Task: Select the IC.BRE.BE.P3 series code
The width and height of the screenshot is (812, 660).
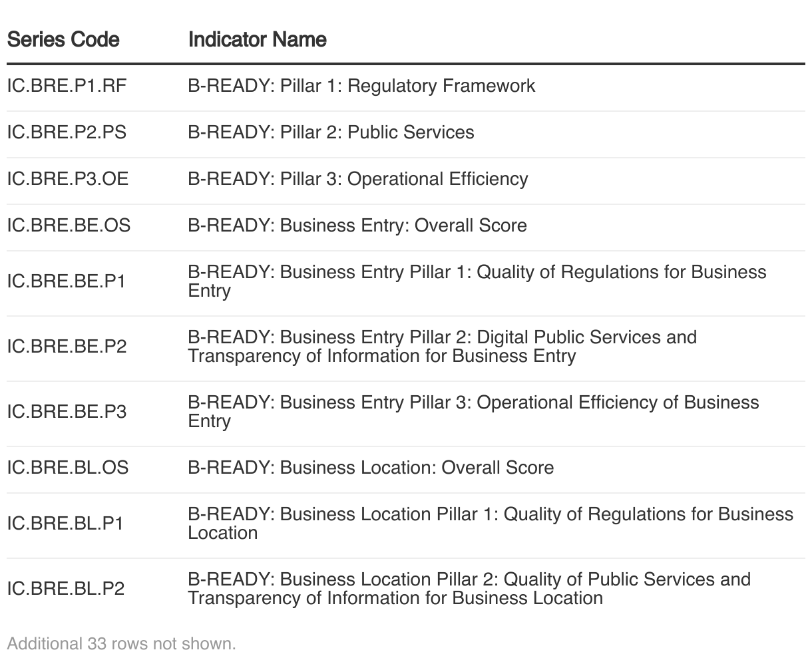Action: pos(67,412)
